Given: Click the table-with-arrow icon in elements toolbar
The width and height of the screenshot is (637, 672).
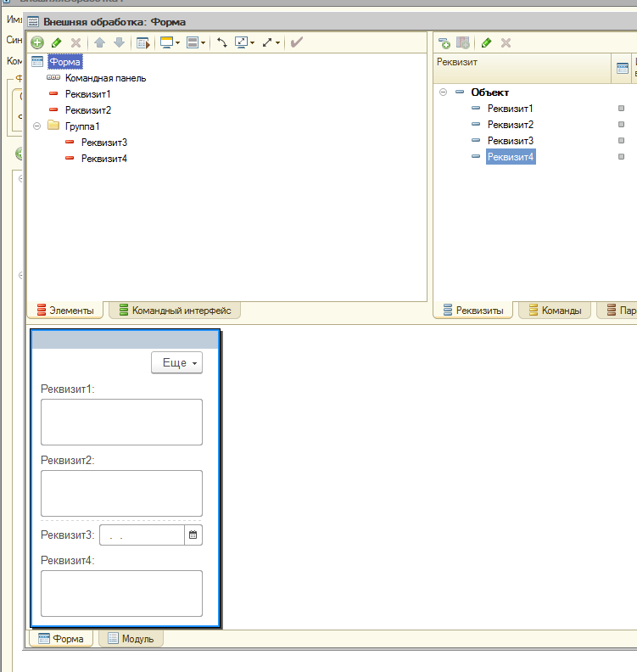Looking at the screenshot, I should click(143, 42).
